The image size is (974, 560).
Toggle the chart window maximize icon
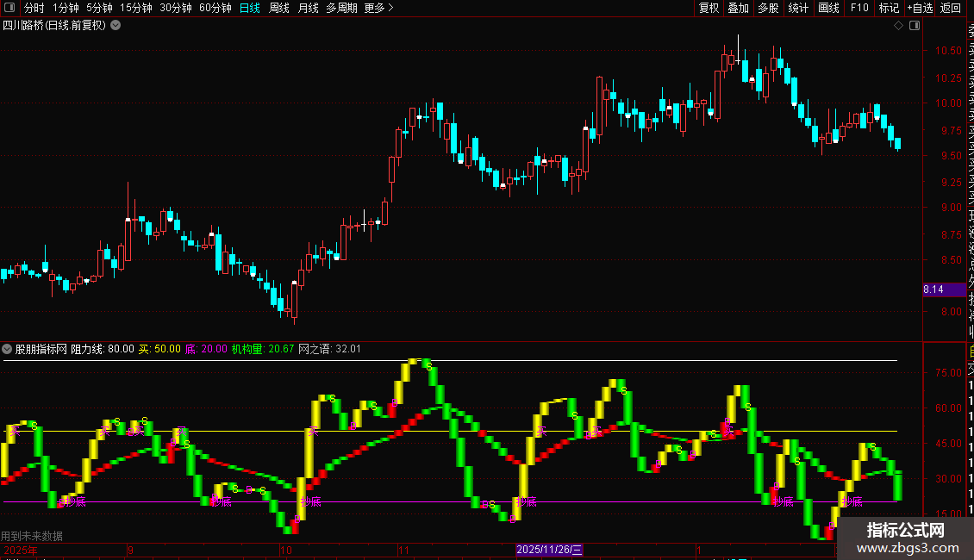(915, 26)
